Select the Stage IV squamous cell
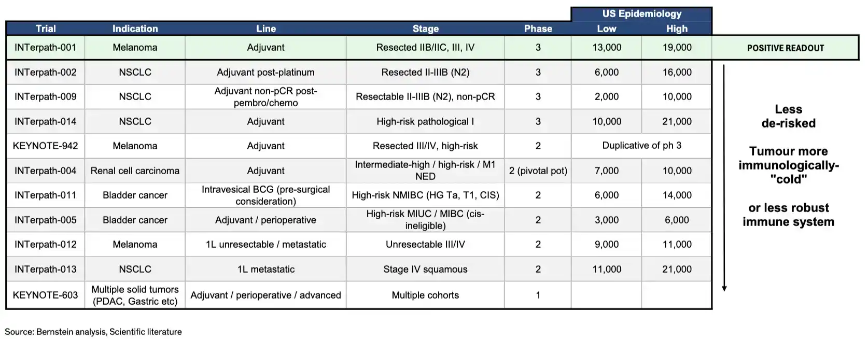 coord(425,269)
